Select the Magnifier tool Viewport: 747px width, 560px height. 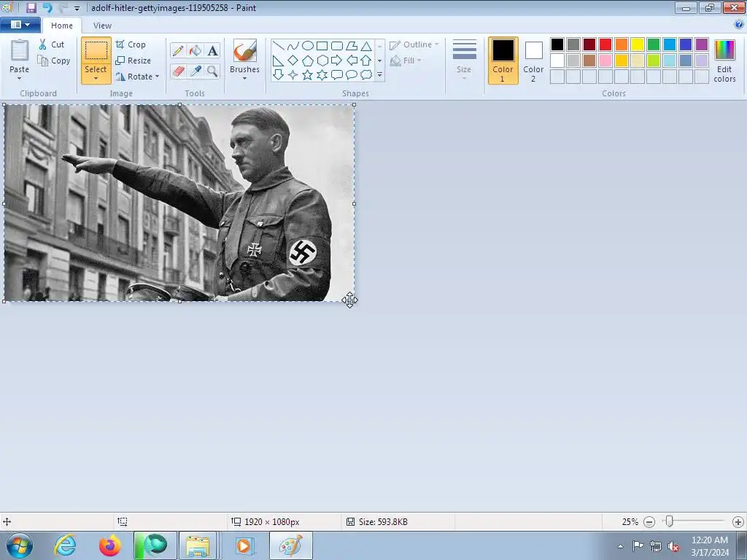coord(212,71)
